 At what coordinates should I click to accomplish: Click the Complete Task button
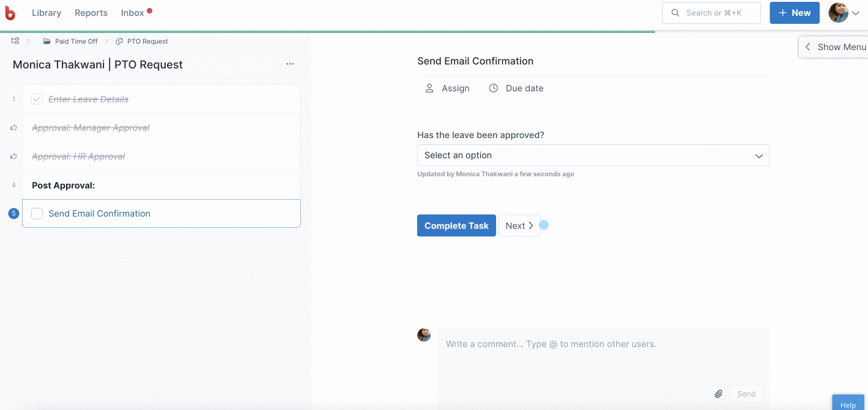(x=456, y=225)
